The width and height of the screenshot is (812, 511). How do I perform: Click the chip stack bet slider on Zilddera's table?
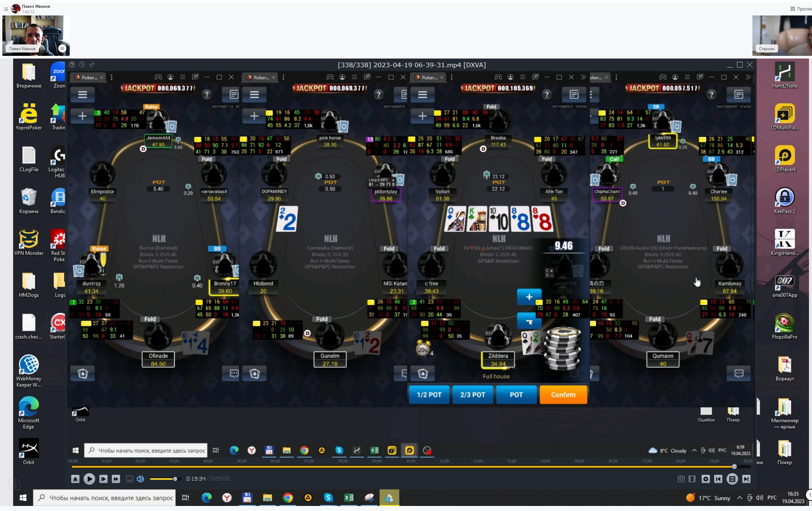pos(563,349)
